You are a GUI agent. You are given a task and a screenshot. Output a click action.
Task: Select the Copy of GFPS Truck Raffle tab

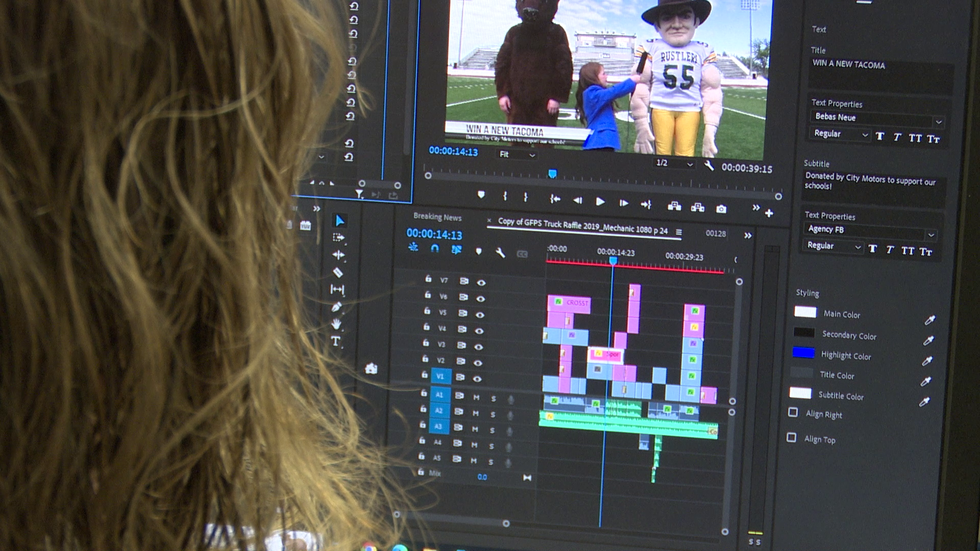point(582,227)
